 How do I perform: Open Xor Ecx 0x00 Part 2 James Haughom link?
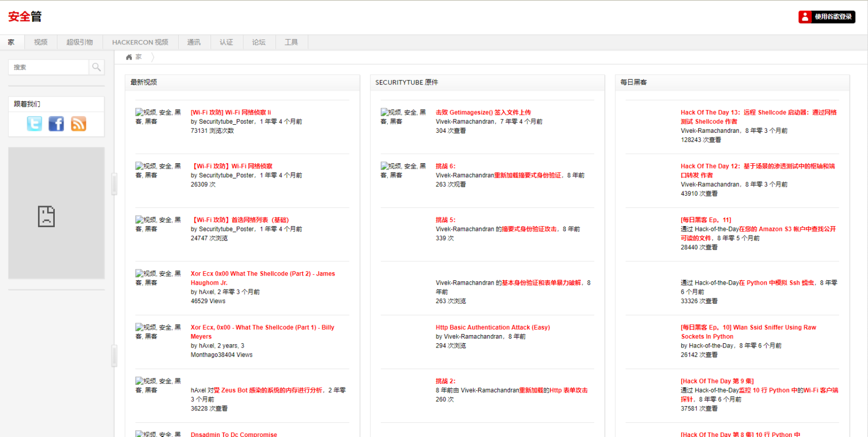point(263,278)
